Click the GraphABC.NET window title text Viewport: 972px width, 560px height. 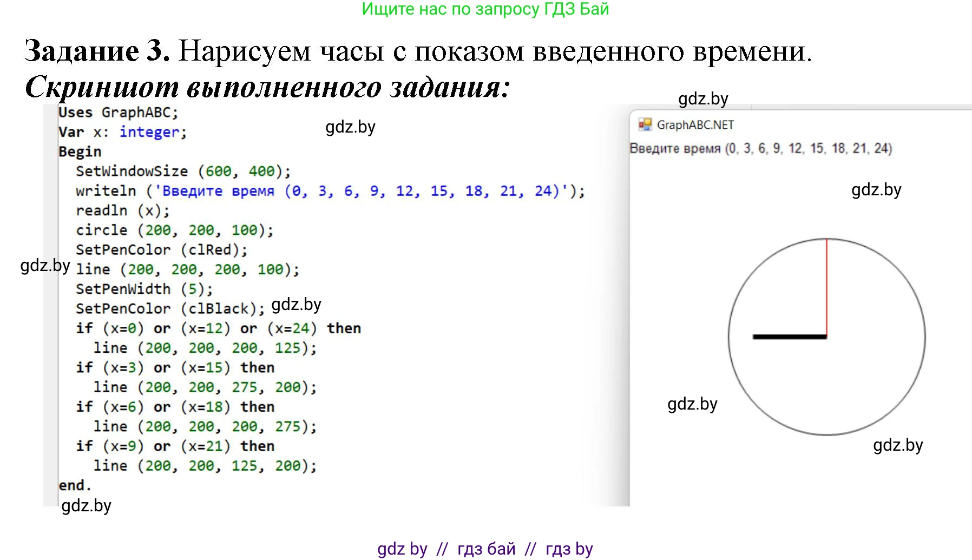[695, 125]
